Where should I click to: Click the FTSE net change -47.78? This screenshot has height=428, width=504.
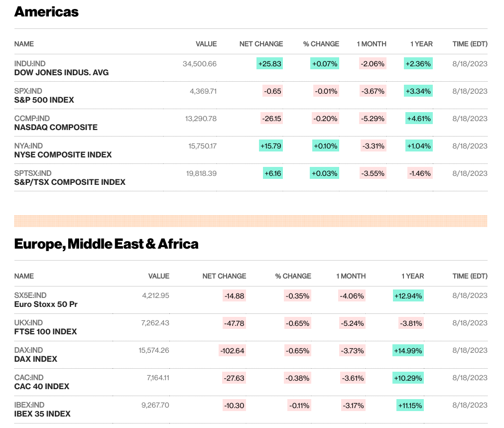point(234,323)
